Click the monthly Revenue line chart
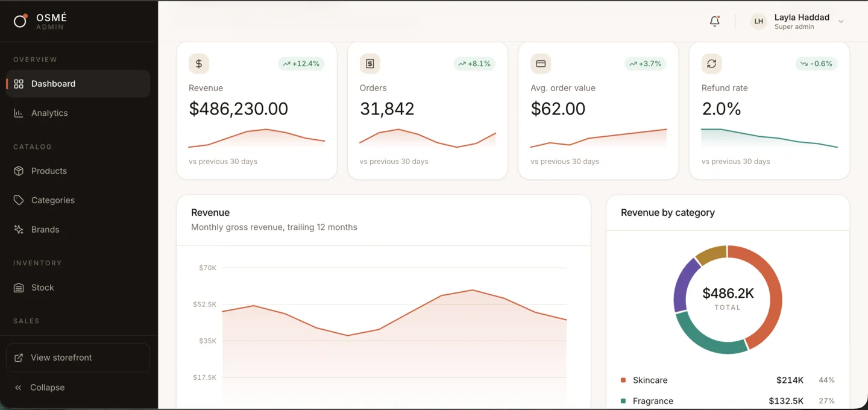This screenshot has height=410, width=868. point(395,338)
